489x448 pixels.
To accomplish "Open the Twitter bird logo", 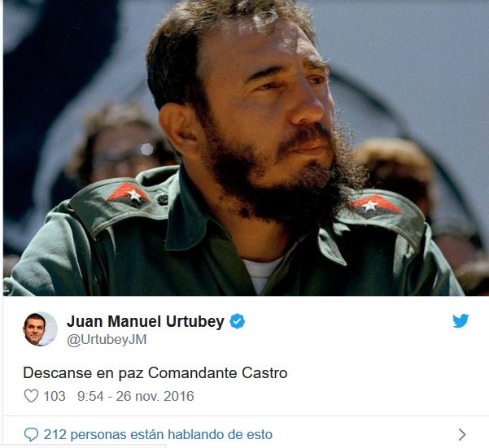I will pos(461,321).
